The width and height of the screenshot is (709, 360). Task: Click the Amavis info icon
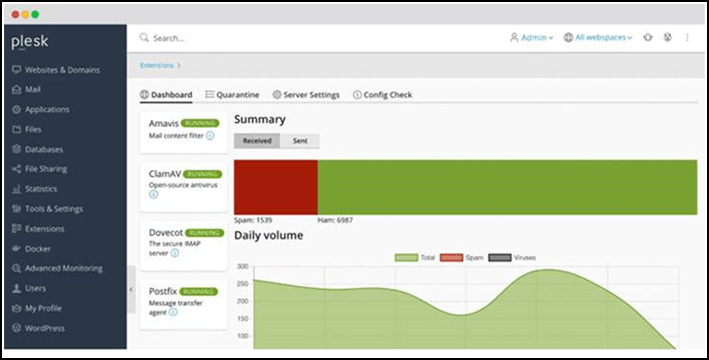pyautogui.click(x=210, y=136)
